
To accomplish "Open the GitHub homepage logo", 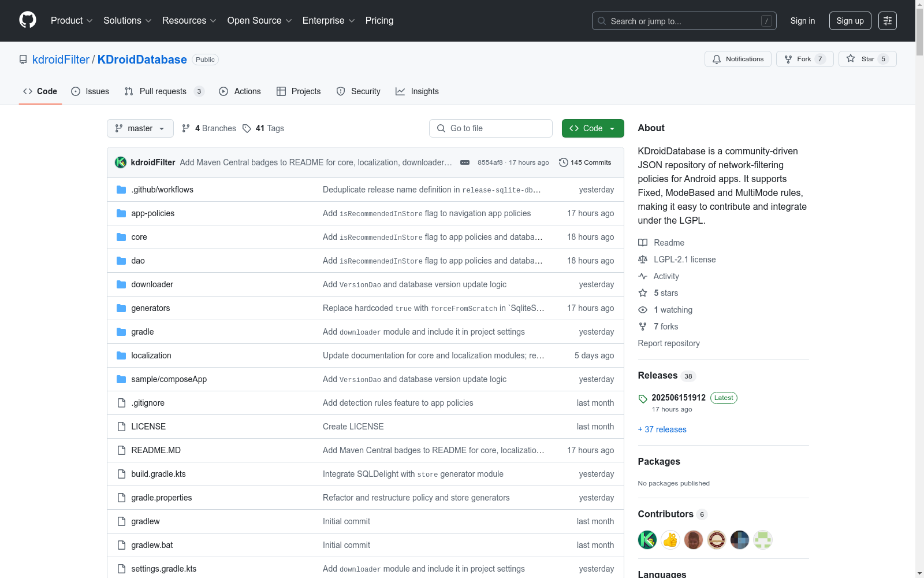I will (x=28, y=20).
